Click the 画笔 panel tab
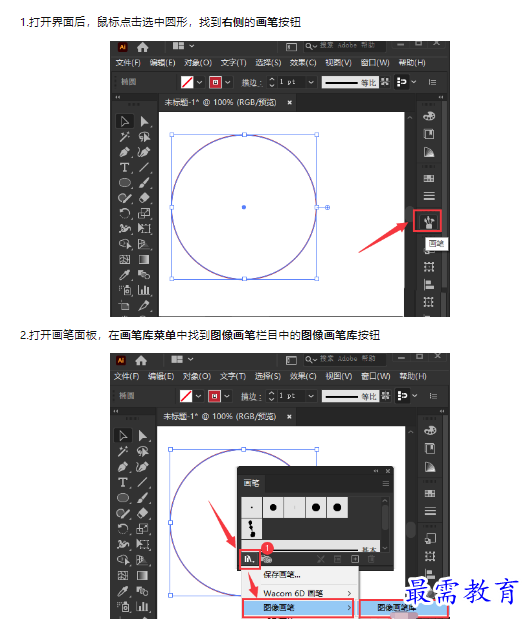527x623 pixels. coord(251,484)
